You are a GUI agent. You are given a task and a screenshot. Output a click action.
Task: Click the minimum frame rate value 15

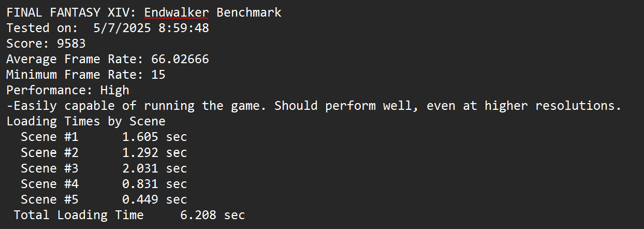tap(158, 75)
